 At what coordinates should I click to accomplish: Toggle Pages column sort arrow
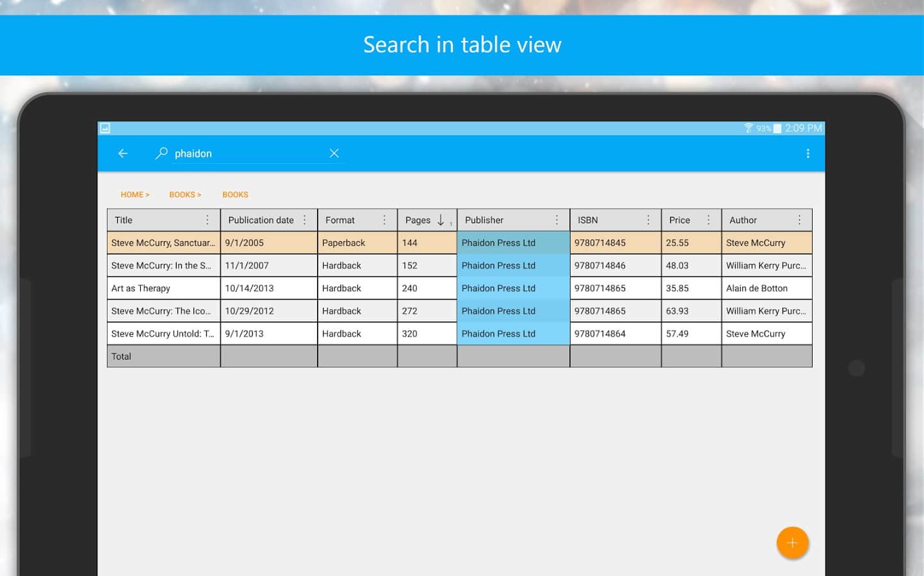click(x=441, y=220)
